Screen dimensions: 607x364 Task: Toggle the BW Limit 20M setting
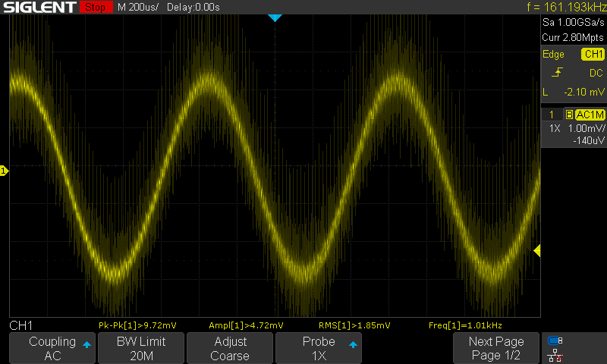pos(141,348)
